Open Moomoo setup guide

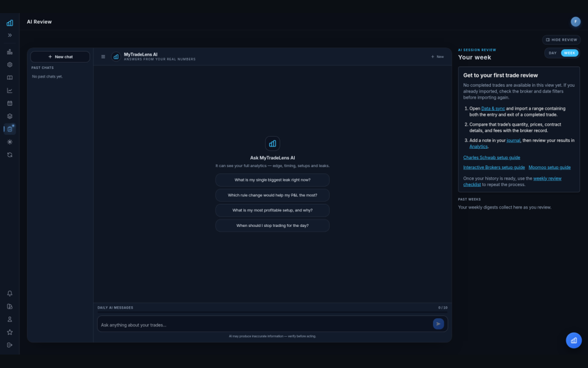pyautogui.click(x=550, y=167)
